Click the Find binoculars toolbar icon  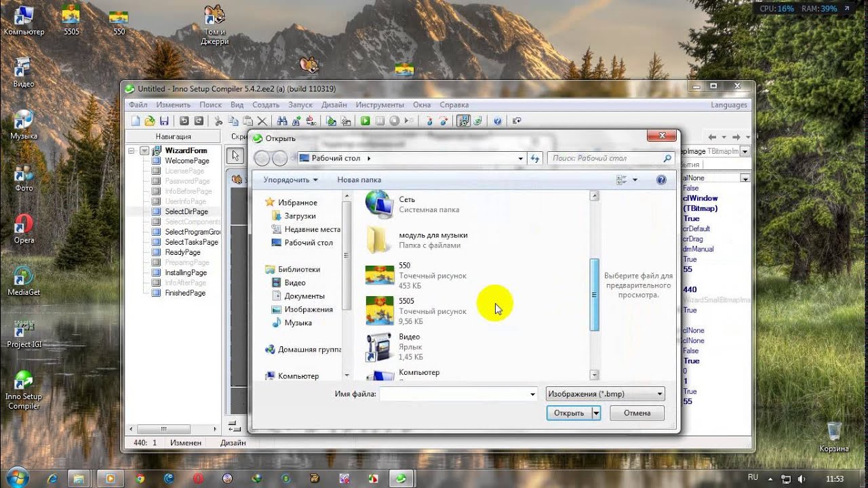point(282,121)
